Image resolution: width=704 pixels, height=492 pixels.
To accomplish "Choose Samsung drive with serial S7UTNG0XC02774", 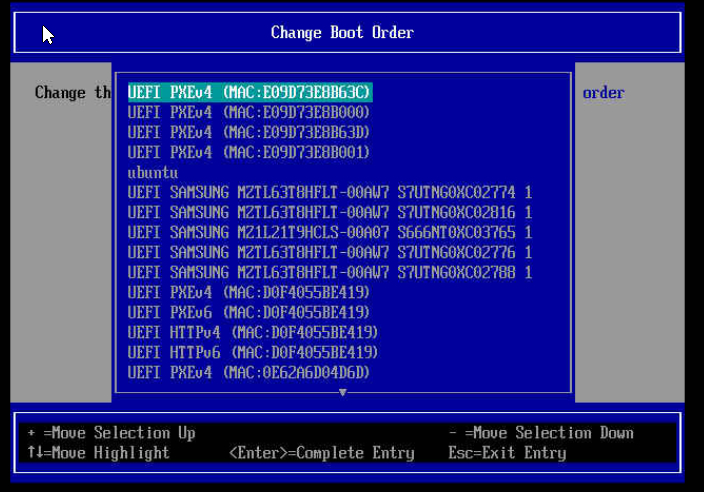I will (330, 192).
